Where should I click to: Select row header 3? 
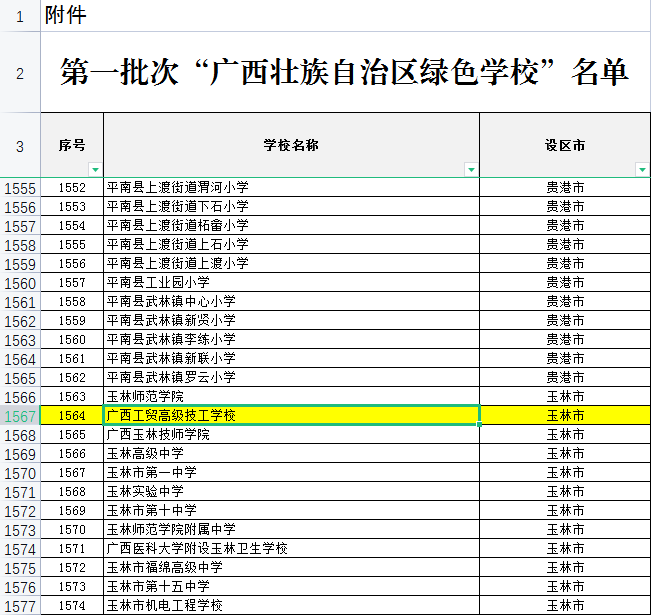pyautogui.click(x=20, y=146)
